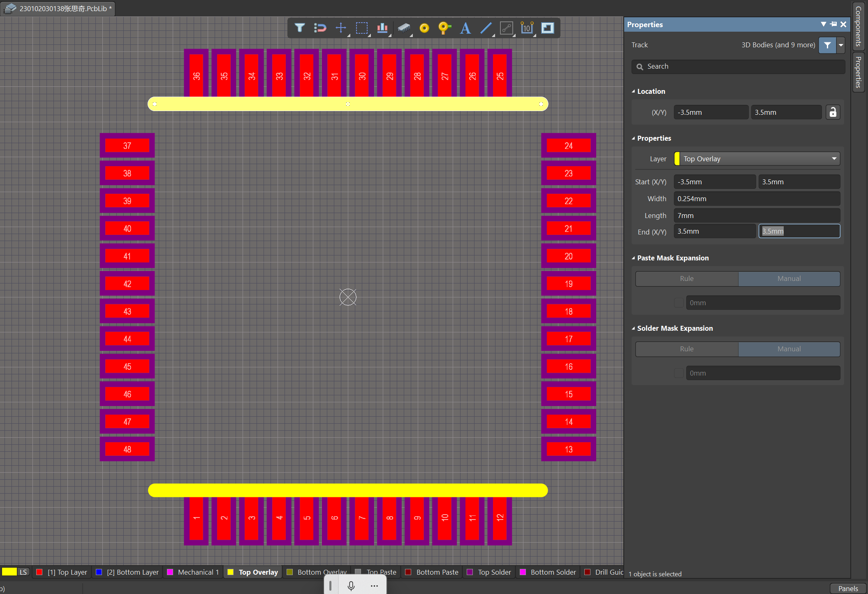Click the Panels button

click(x=848, y=588)
